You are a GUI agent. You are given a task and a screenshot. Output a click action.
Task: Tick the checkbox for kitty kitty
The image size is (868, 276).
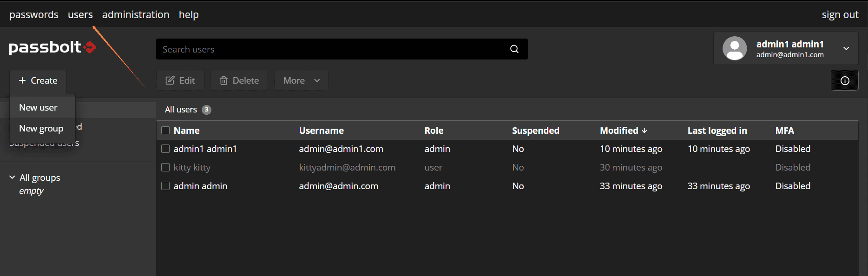click(x=165, y=167)
